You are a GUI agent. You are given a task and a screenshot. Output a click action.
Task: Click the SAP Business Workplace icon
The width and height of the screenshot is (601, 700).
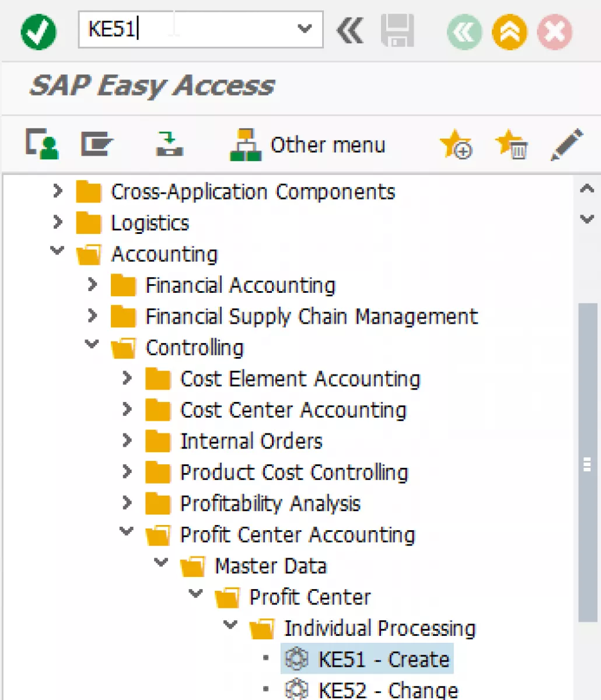[170, 144]
